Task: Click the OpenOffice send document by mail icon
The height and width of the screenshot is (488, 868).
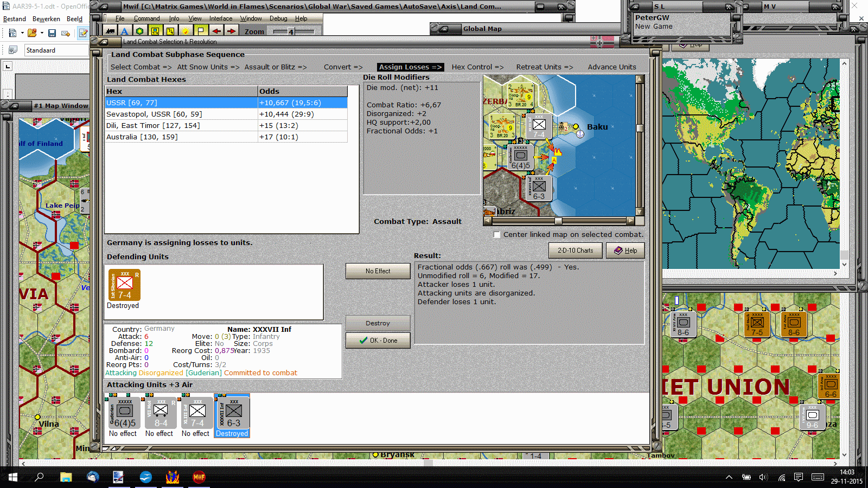Action: pyautogui.click(x=66, y=33)
